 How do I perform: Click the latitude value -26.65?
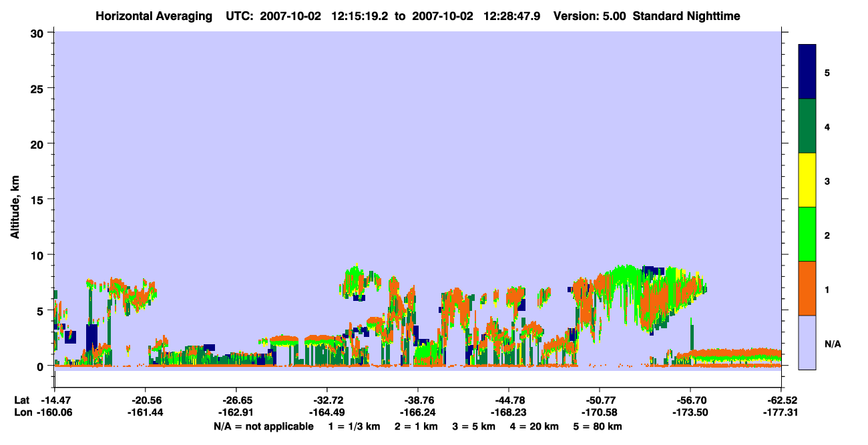(x=236, y=400)
